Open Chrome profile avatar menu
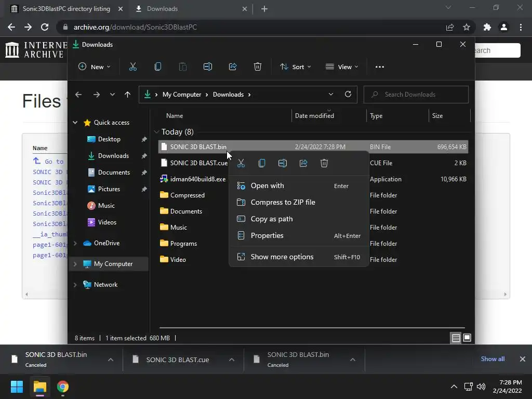Viewport: 532px width, 399px height. 504,27
